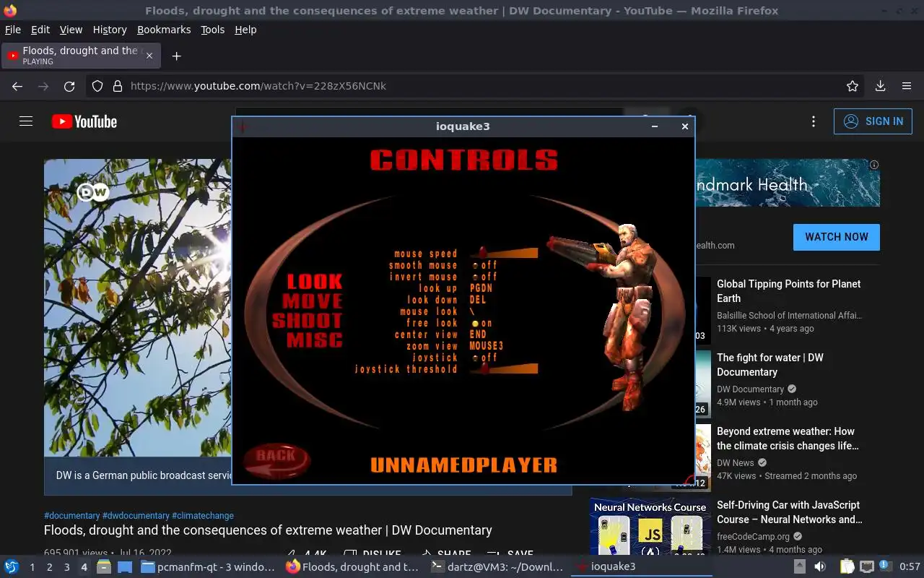The width and height of the screenshot is (924, 578).
Task: Click the clipboard tray icon
Action: pyautogui.click(x=847, y=567)
